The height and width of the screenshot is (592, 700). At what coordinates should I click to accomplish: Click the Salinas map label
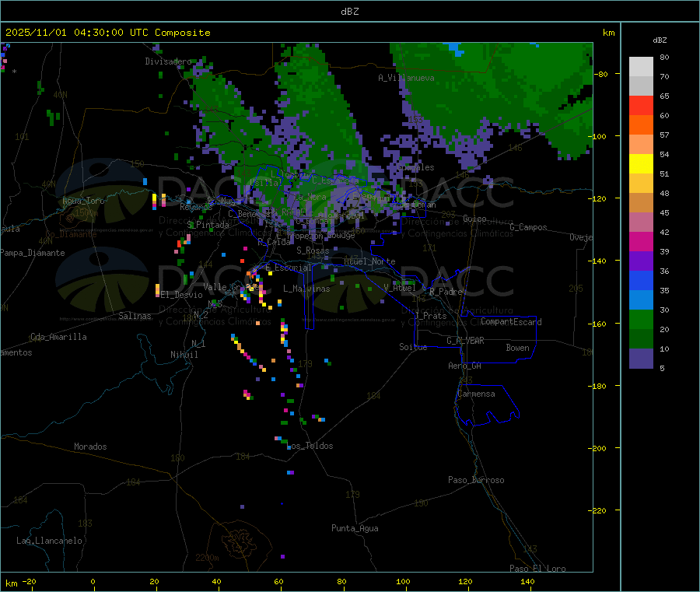coord(135,316)
